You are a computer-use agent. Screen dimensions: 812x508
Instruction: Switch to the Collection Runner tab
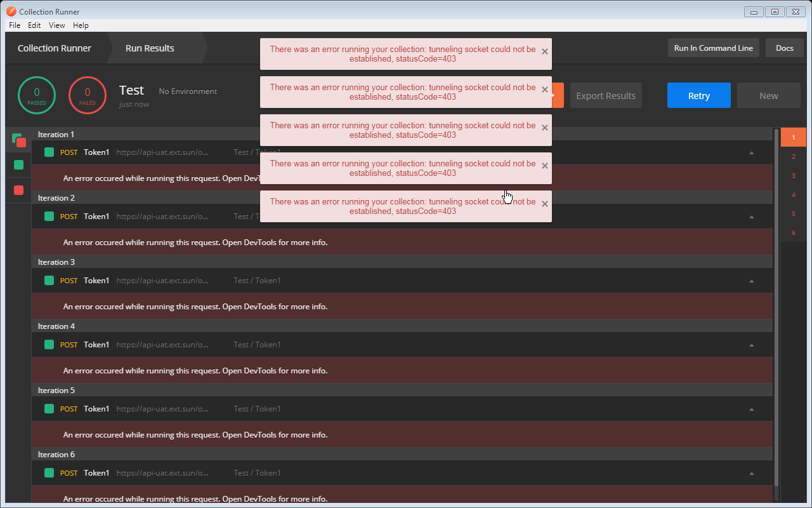click(55, 48)
